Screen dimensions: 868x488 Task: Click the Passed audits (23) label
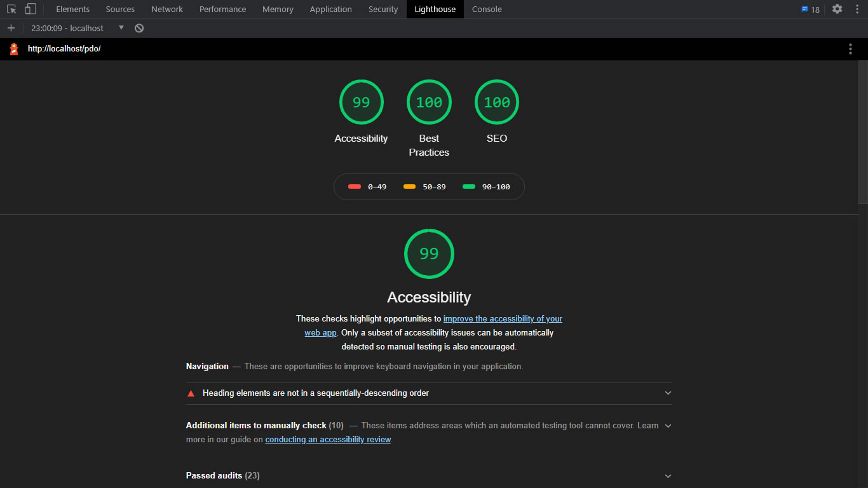pos(222,476)
